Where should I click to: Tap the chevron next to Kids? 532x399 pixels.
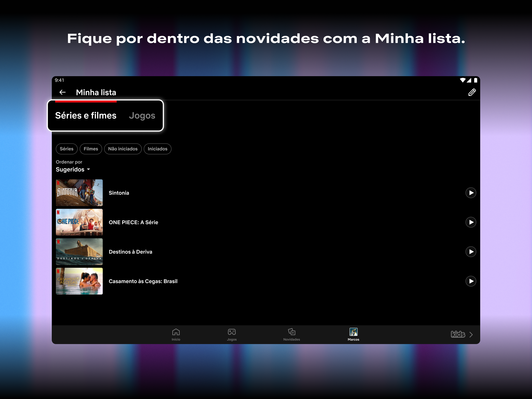point(471,335)
